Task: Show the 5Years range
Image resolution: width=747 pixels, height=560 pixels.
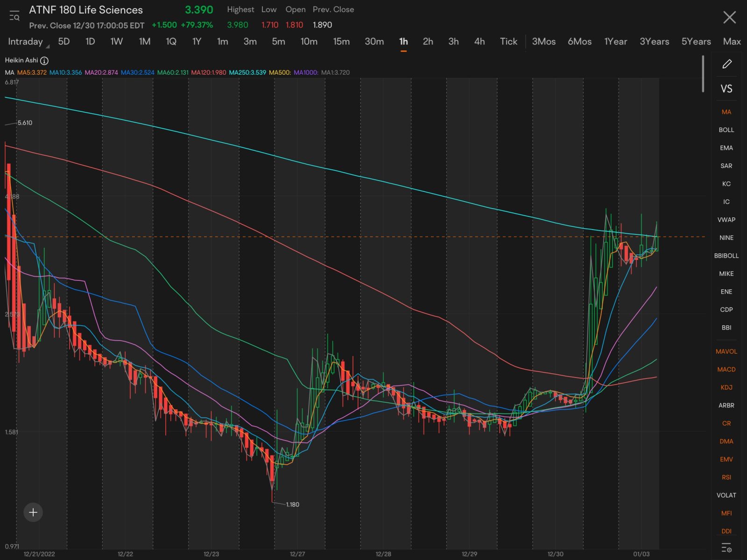Action: (696, 42)
